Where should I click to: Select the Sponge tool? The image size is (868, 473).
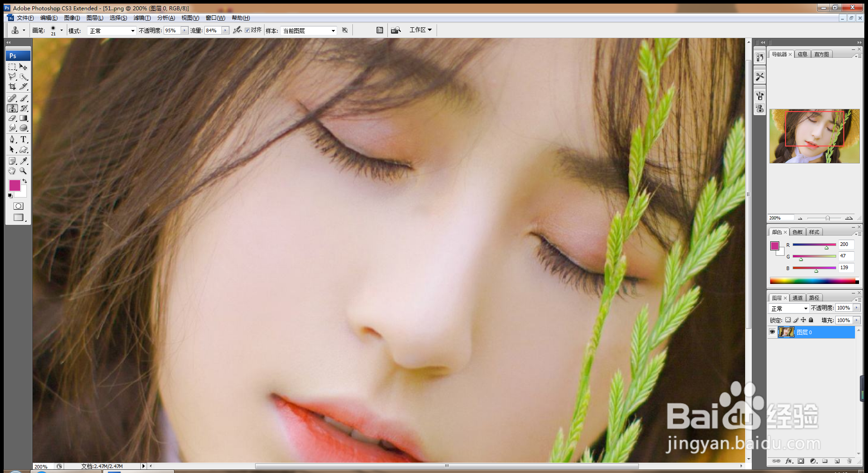[x=24, y=128]
